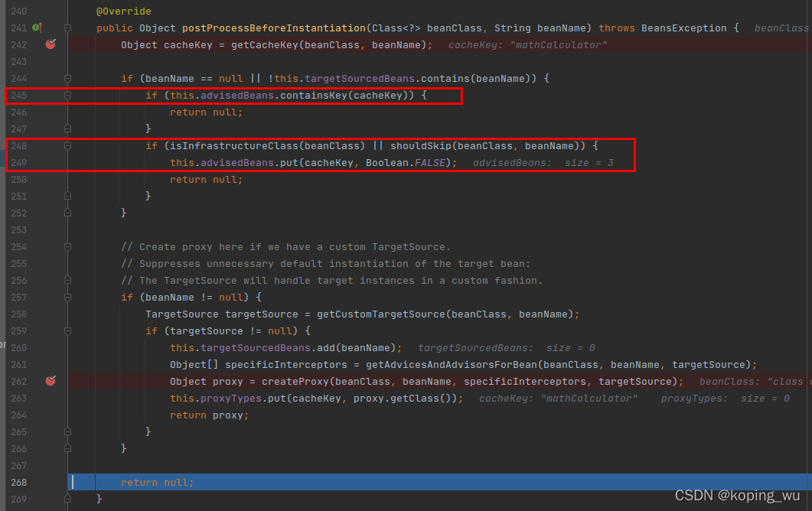Click the cacheKey: "mathCalculator" inline hint on line 242
The width and height of the screenshot is (812, 511).
point(528,45)
